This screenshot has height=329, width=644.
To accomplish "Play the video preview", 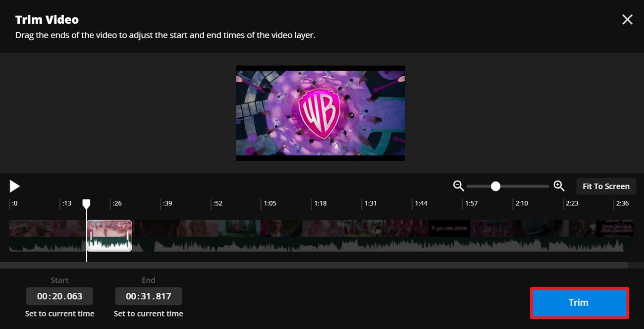I will [15, 187].
